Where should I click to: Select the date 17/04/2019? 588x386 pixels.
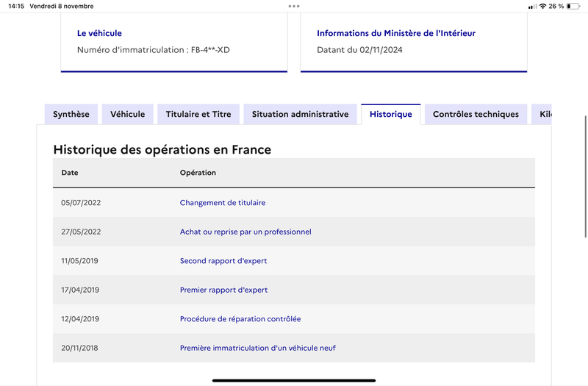click(x=80, y=290)
